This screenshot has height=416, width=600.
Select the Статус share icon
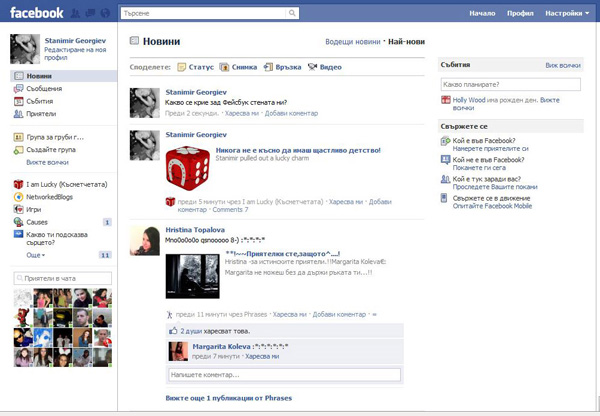pyautogui.click(x=195, y=67)
